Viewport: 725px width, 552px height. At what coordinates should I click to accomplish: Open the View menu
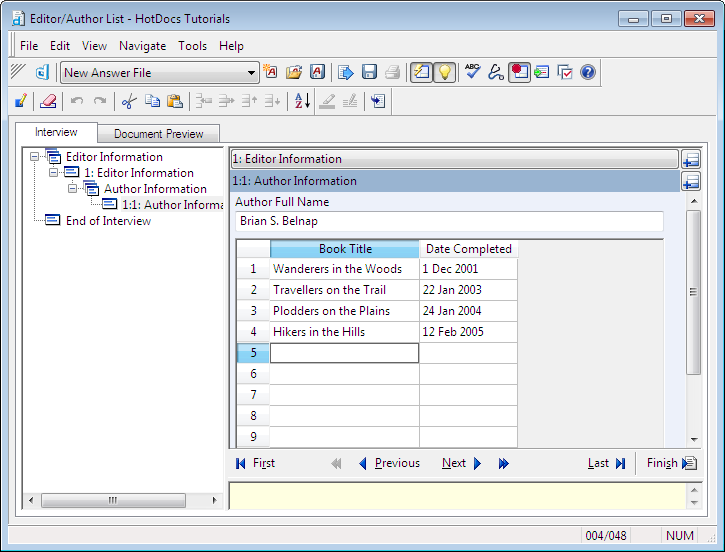pyautogui.click(x=94, y=46)
